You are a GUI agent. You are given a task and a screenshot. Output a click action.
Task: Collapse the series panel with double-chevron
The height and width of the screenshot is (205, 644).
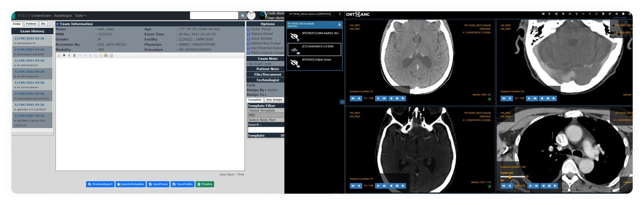[342, 102]
